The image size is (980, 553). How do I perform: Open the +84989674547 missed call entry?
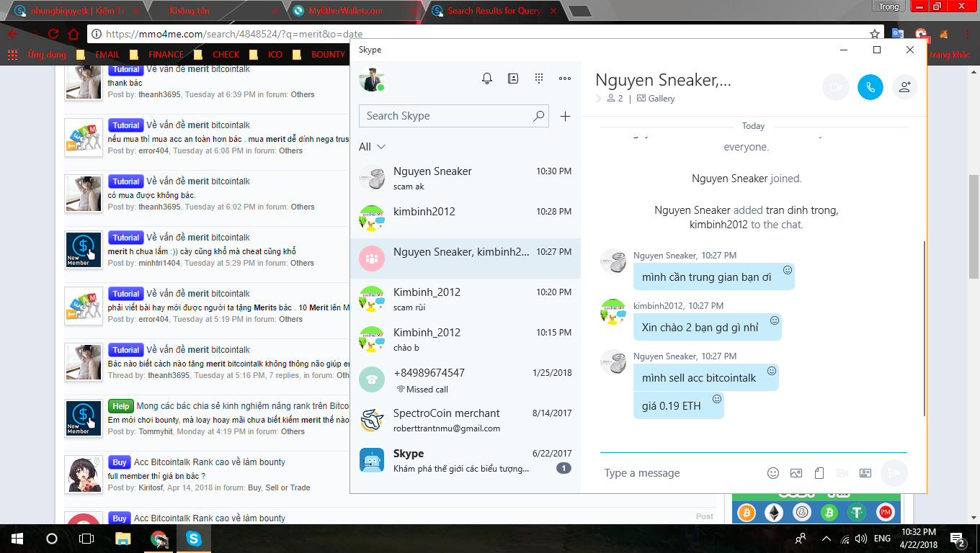pyautogui.click(x=465, y=379)
